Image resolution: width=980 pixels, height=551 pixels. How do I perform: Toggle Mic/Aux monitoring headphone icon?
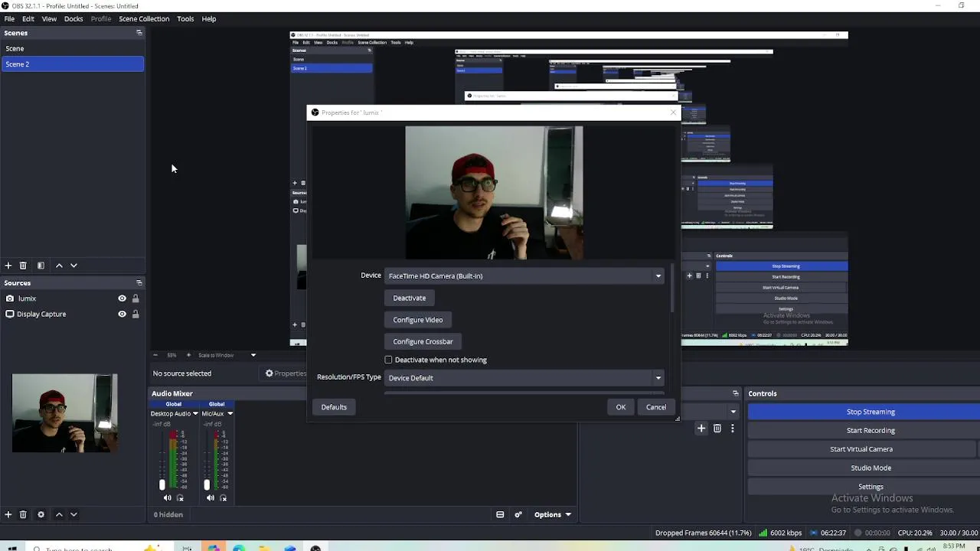click(223, 498)
